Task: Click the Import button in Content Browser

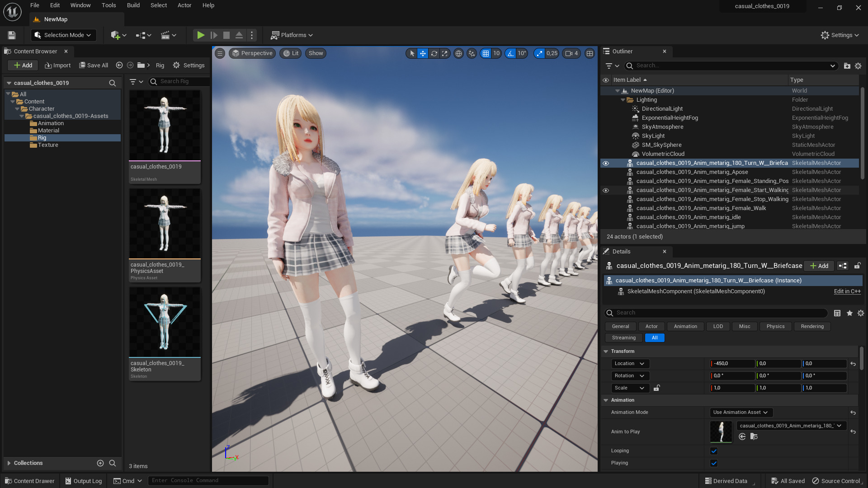Action: 58,66
